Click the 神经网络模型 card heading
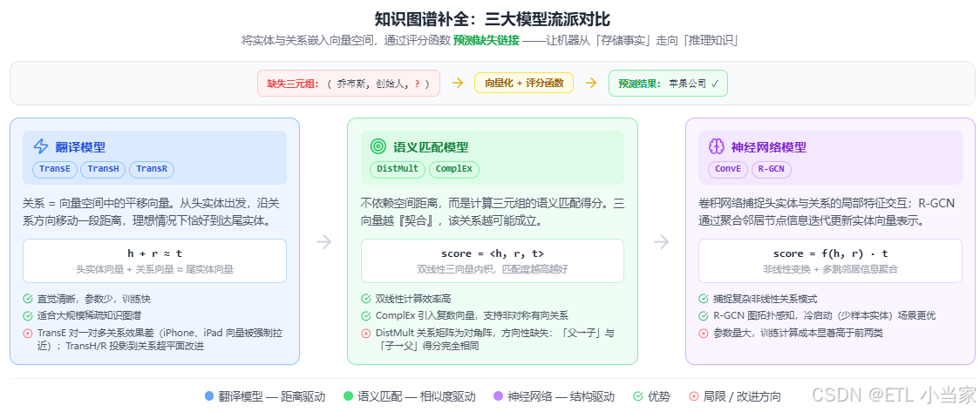The height and width of the screenshot is (412, 980). (769, 147)
